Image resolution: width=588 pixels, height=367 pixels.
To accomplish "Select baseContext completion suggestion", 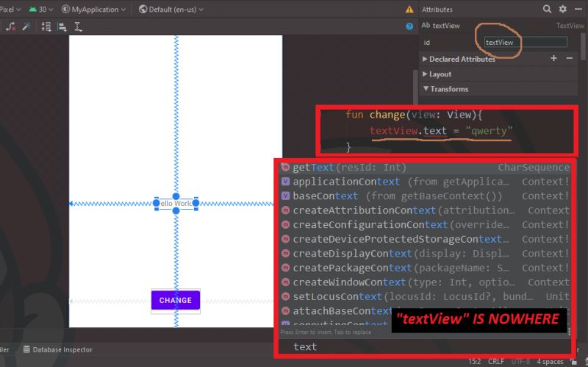I will tap(426, 196).
